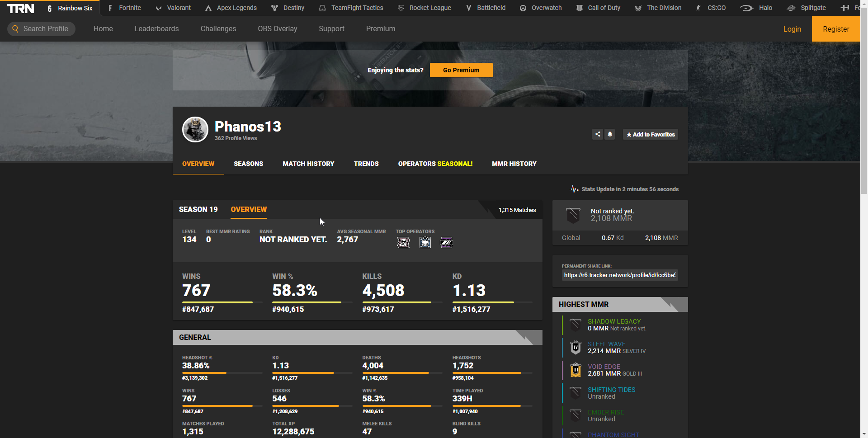Select the second top operator icon
The image size is (868, 438).
pyautogui.click(x=425, y=243)
